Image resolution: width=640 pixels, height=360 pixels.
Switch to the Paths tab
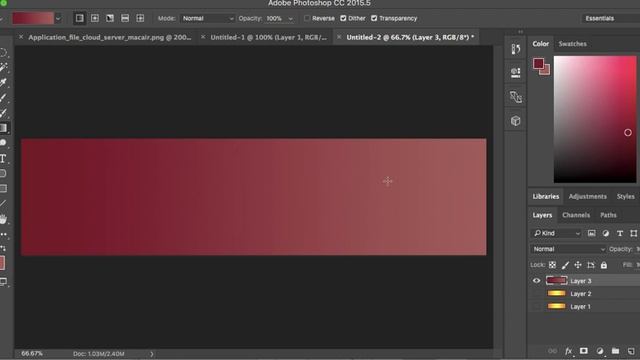608,215
